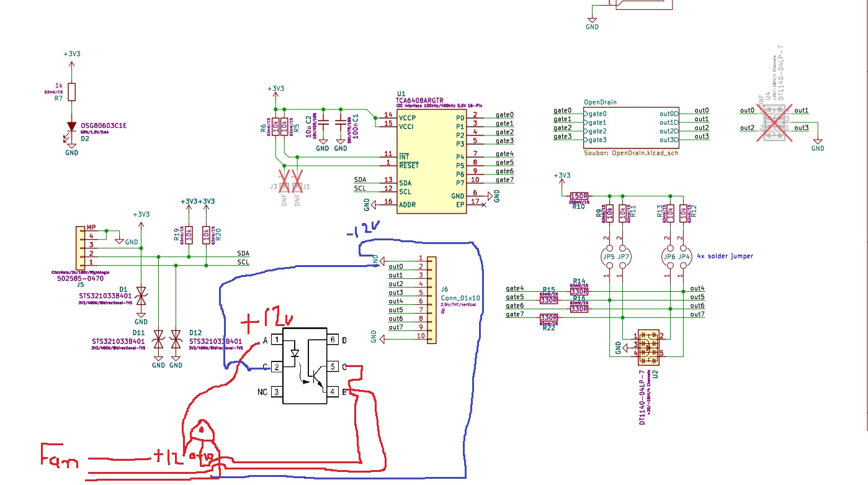868x485 pixels.
Task: Click the 10k pull-up resistor R19
Action: pos(189,234)
